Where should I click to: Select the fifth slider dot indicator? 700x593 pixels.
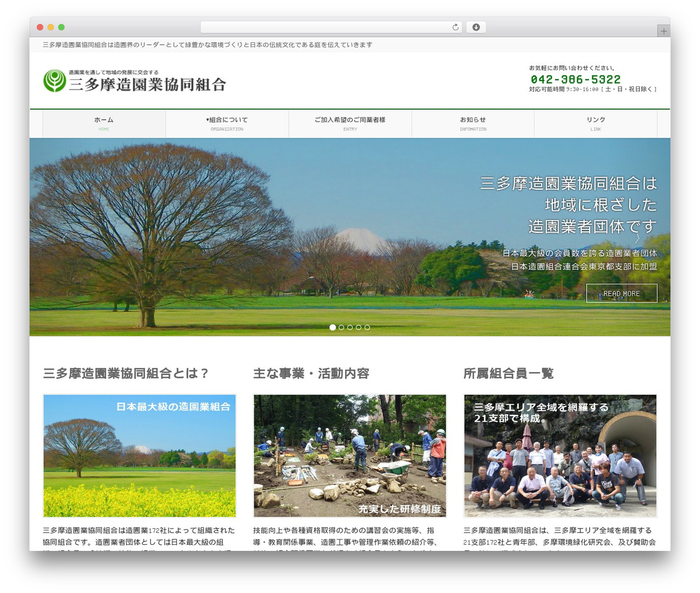coord(367,327)
